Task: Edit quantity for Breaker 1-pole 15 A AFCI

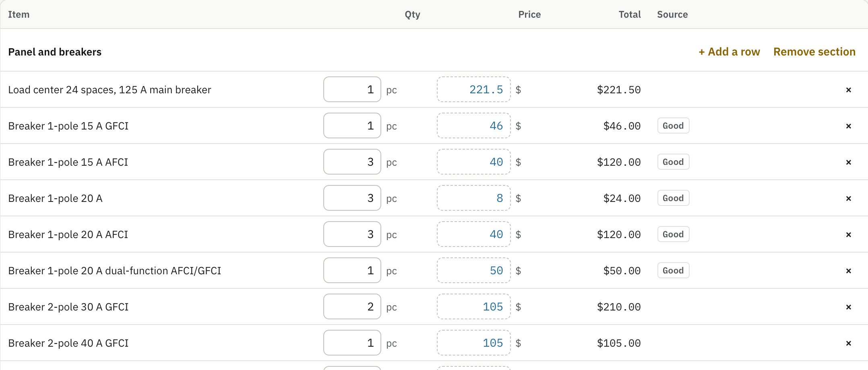Action: 352,162
